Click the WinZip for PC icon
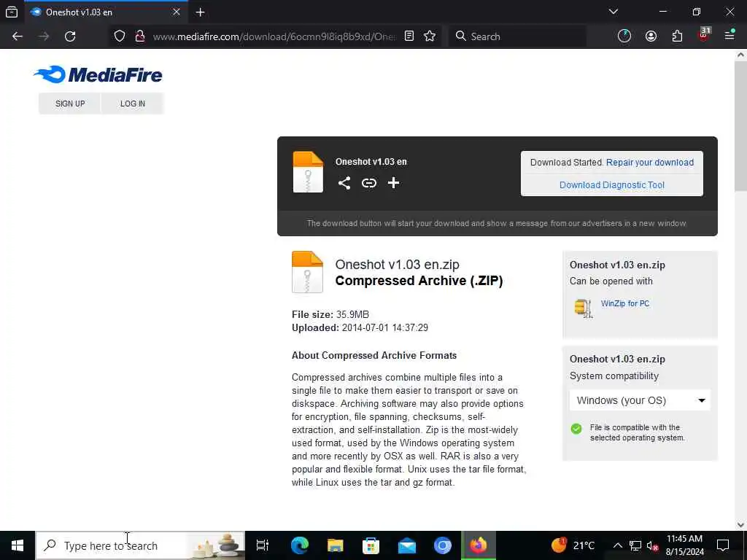Image resolution: width=747 pixels, height=560 pixels. coord(584,308)
